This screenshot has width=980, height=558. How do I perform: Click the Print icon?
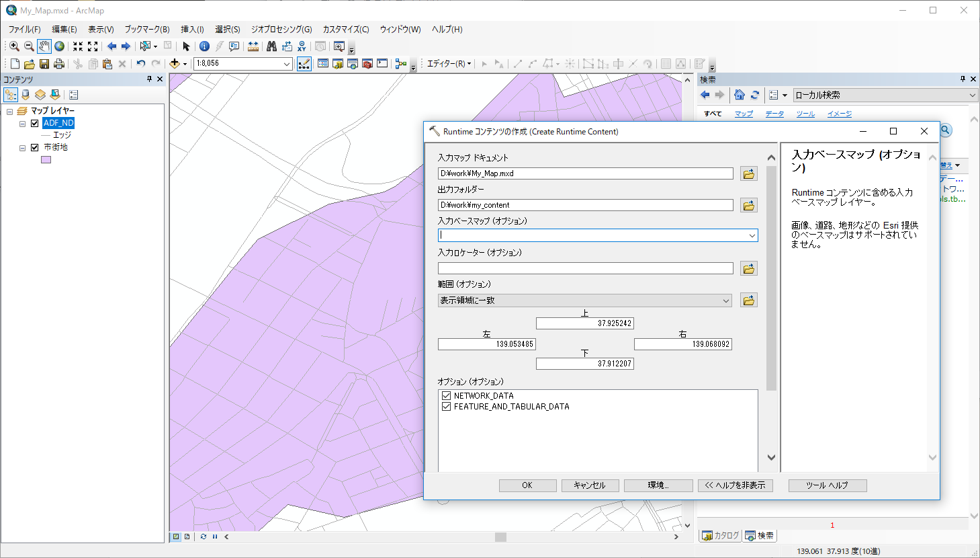[x=59, y=64]
